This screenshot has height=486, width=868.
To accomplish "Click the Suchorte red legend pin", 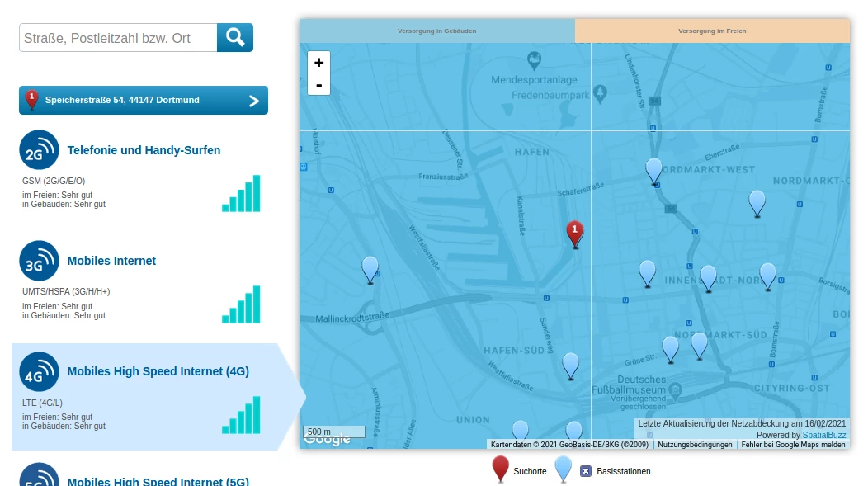I will click(x=501, y=469).
